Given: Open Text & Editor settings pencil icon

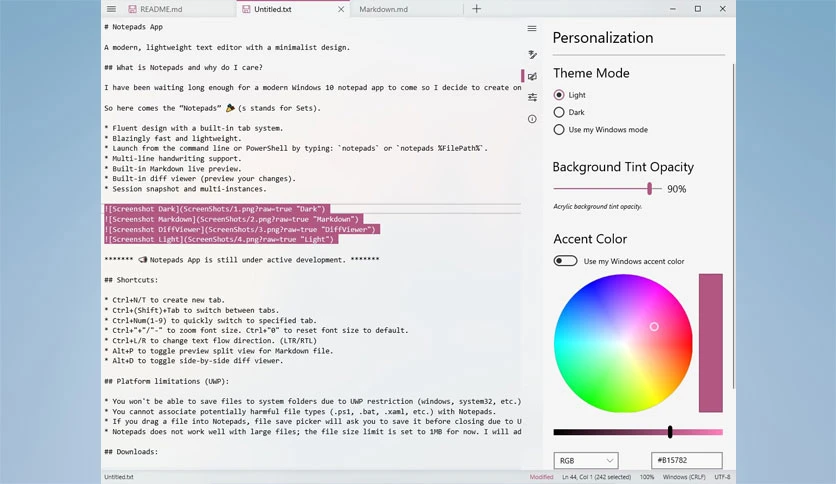Looking at the screenshot, I should click(x=532, y=54).
